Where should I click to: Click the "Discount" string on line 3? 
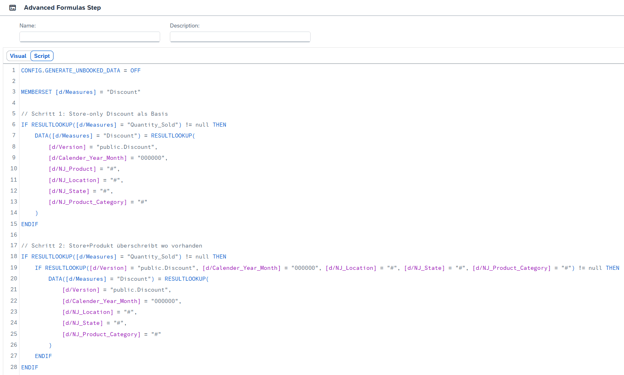(123, 92)
